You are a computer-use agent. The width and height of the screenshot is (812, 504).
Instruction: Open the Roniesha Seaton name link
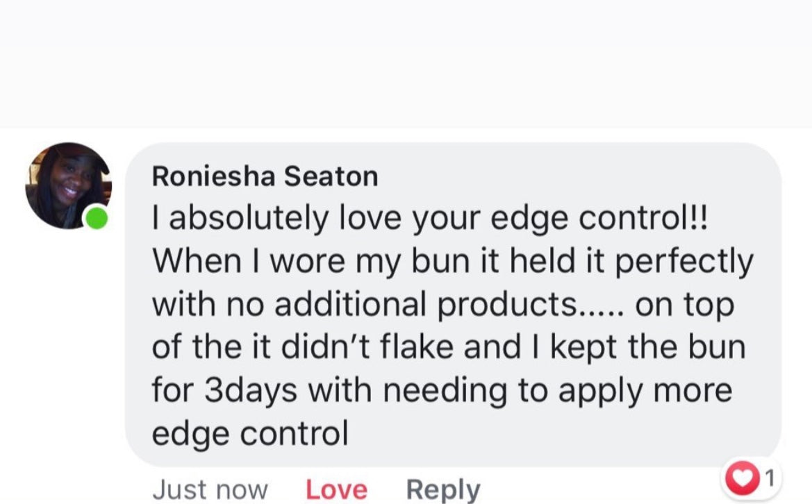click(x=265, y=176)
